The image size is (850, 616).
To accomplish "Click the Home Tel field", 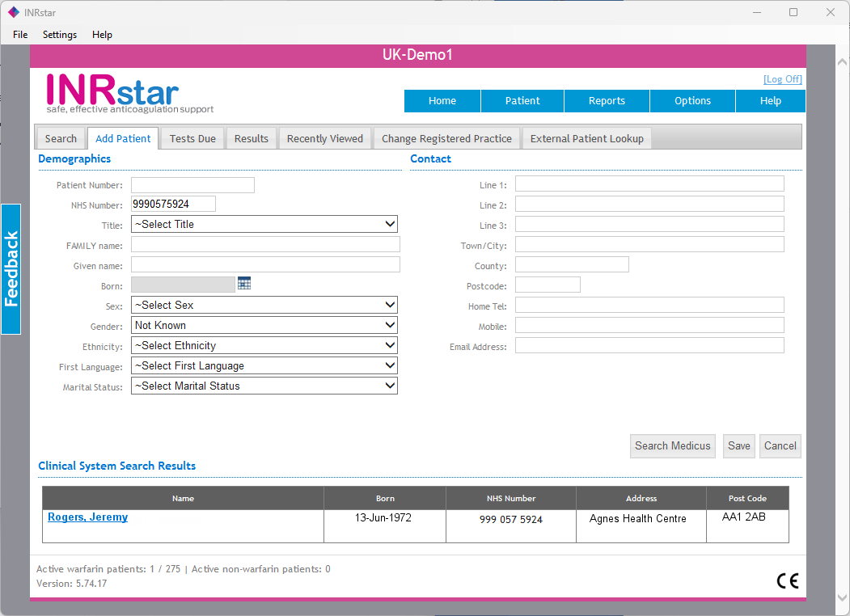I will [x=649, y=305].
